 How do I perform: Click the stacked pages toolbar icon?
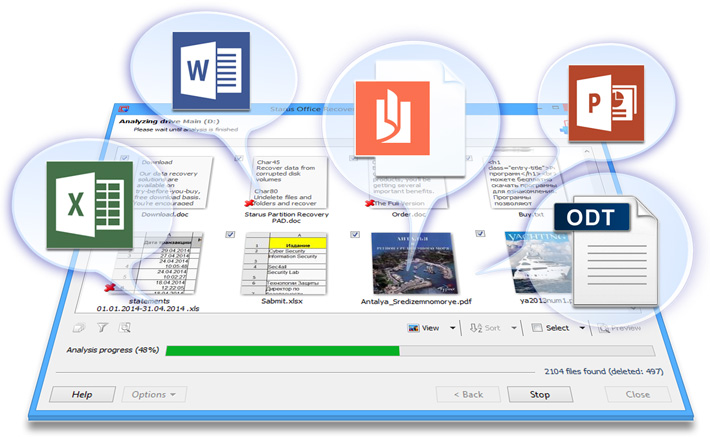(x=79, y=327)
